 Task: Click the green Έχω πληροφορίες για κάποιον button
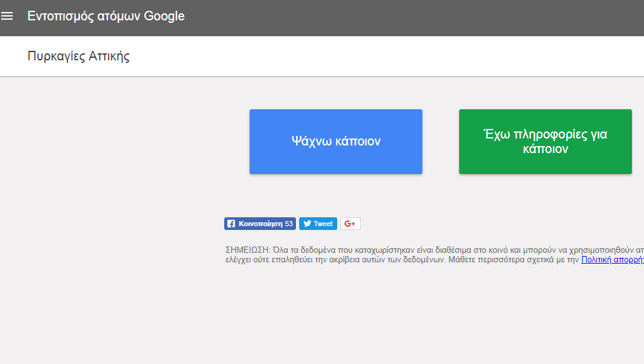[x=546, y=141]
